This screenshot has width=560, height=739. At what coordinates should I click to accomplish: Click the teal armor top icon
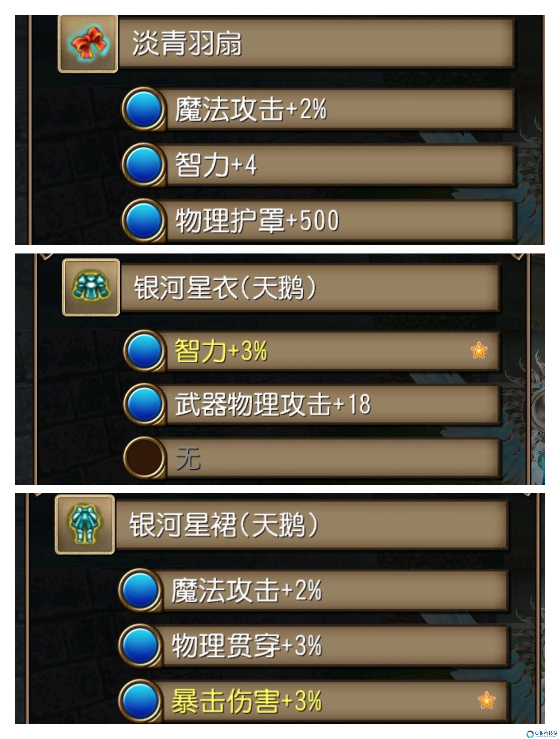pos(91,288)
